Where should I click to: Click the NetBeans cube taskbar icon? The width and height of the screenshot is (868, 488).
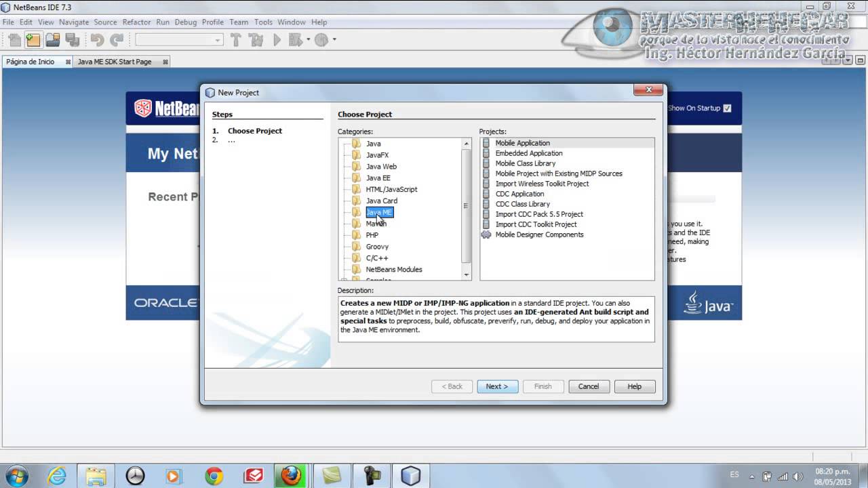(x=410, y=476)
